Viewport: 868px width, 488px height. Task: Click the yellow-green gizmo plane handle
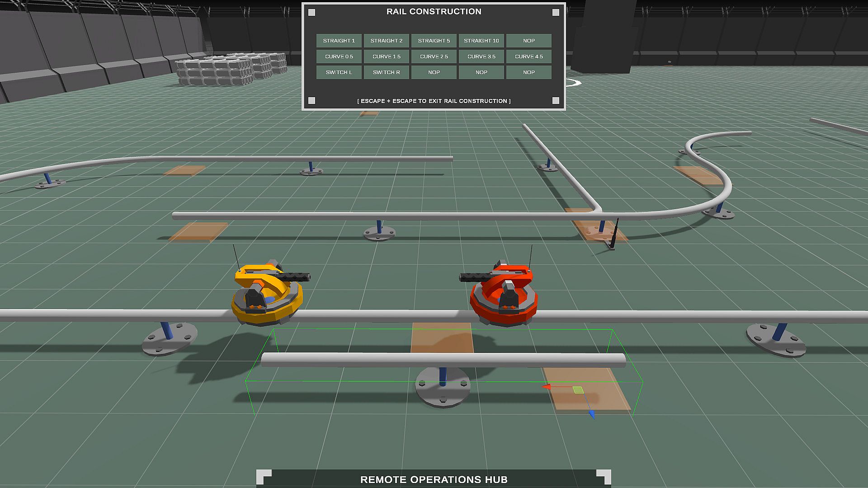tap(578, 389)
